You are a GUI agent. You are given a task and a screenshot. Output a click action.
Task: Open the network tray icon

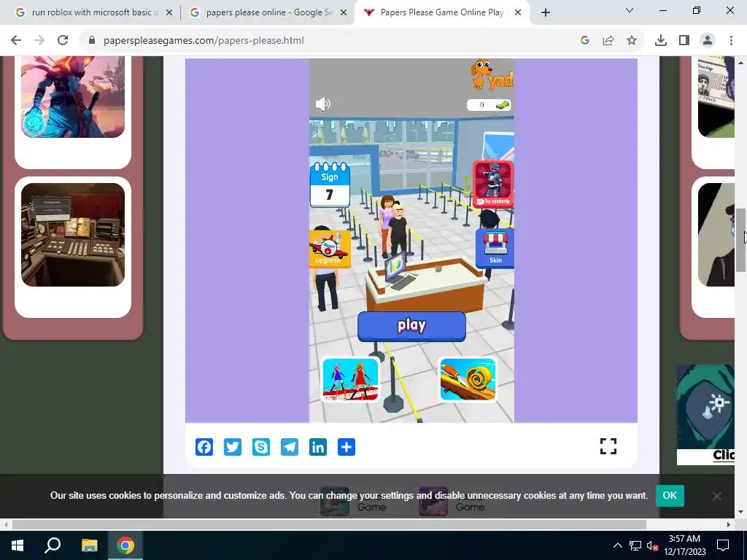[x=635, y=545]
